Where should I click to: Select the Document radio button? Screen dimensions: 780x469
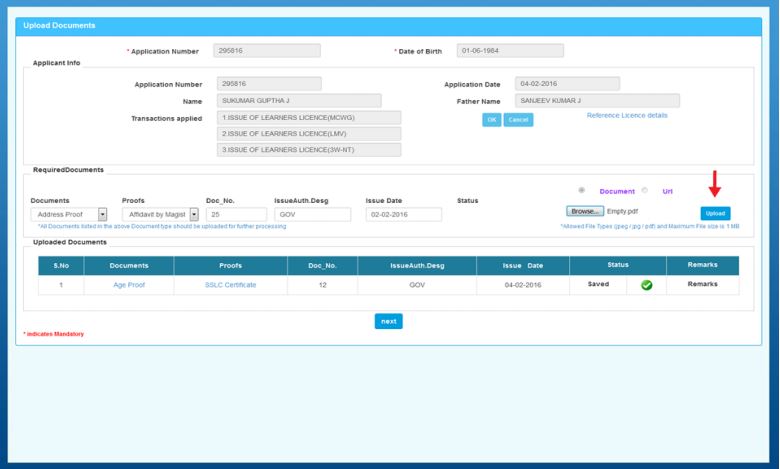click(582, 190)
